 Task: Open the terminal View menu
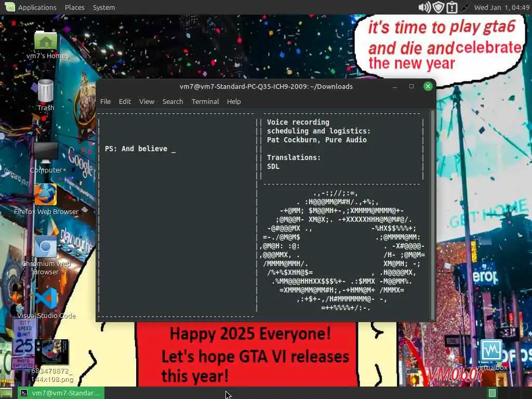[x=147, y=101]
